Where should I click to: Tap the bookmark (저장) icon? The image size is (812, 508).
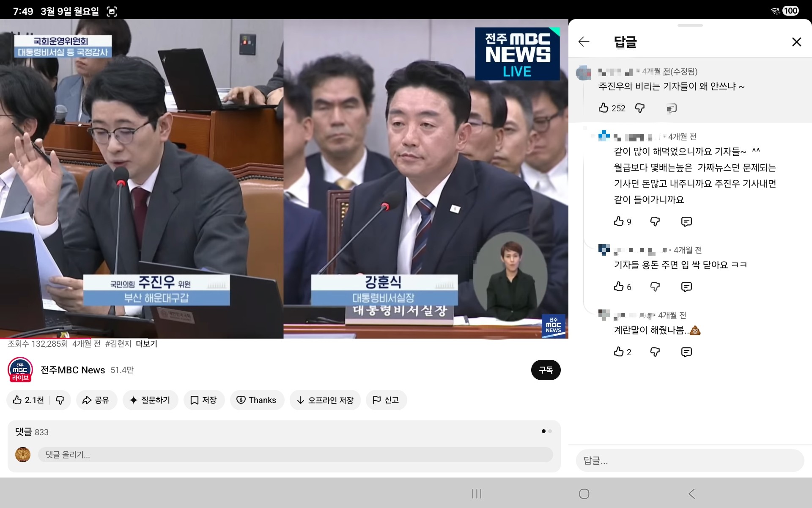(195, 400)
